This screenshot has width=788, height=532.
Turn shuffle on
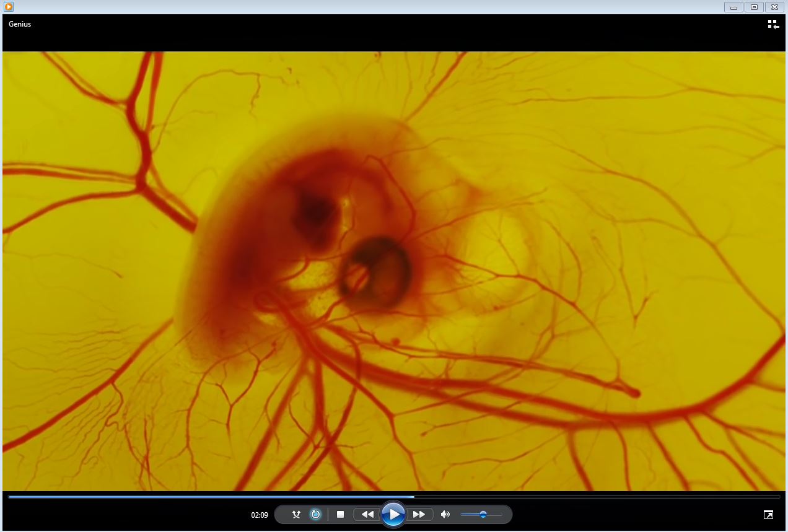(296, 514)
